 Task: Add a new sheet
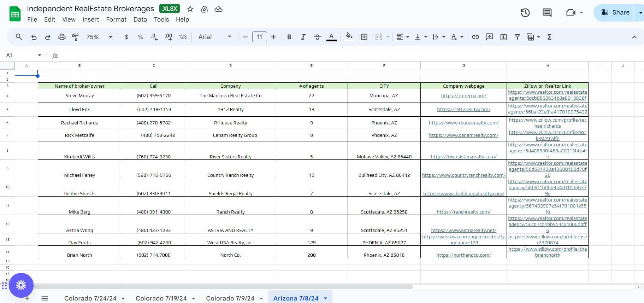click(x=27, y=299)
